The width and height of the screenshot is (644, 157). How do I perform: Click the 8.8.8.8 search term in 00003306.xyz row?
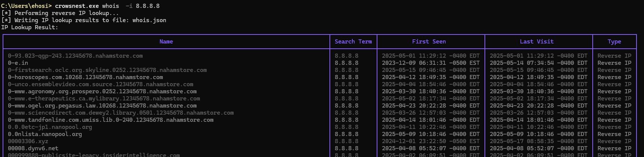click(346, 141)
